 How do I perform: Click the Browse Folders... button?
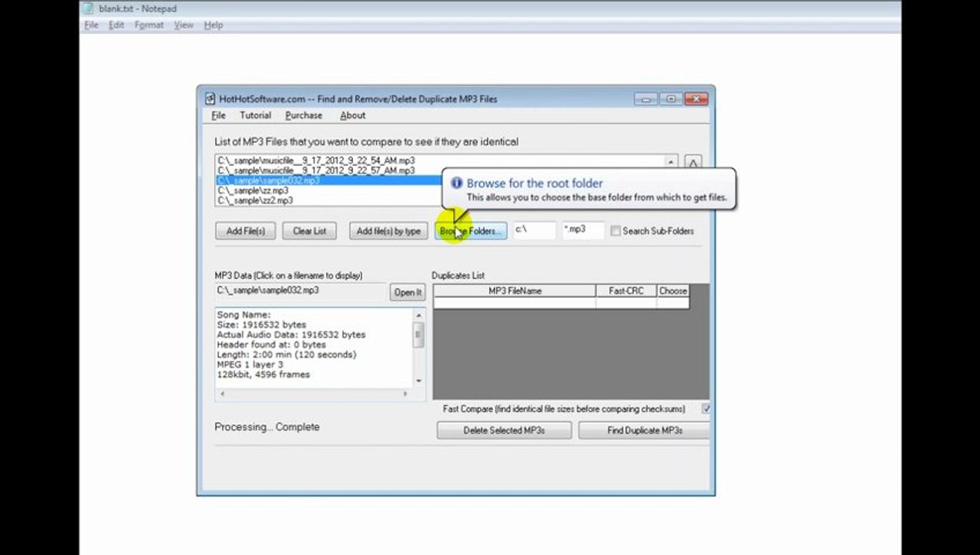click(471, 230)
